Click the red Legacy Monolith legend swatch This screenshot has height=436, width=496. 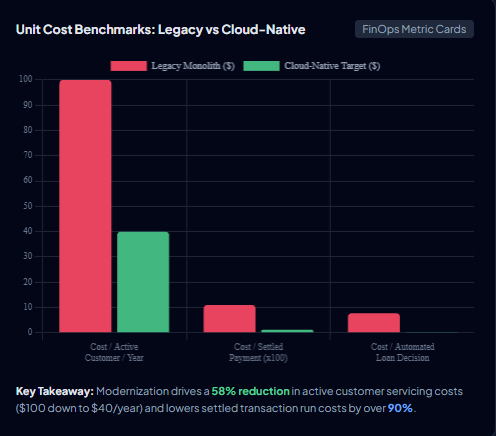pos(129,66)
